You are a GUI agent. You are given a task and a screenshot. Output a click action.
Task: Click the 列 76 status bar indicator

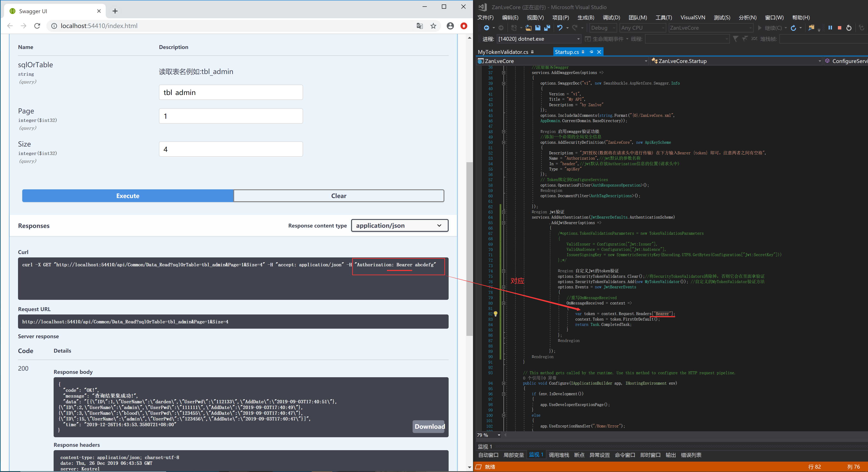click(x=854, y=467)
